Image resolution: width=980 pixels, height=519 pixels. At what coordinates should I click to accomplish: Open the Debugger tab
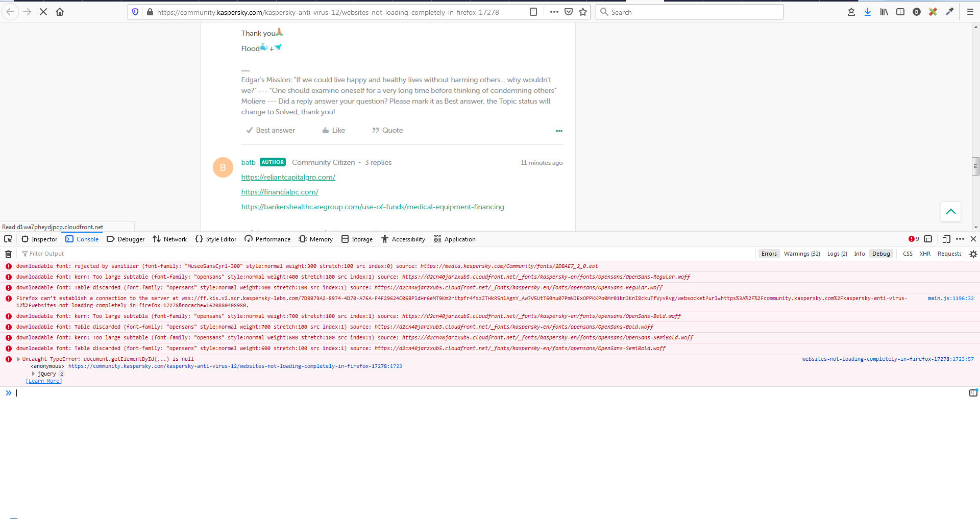pos(126,239)
